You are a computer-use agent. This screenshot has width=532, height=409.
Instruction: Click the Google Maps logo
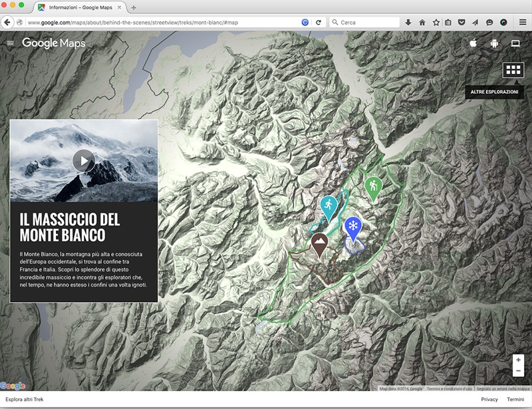pos(54,43)
